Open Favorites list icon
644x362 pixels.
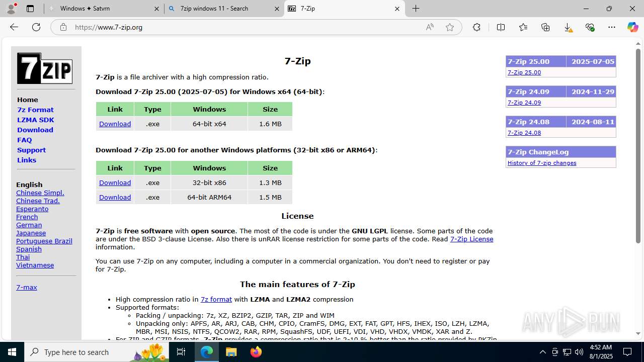523,27
